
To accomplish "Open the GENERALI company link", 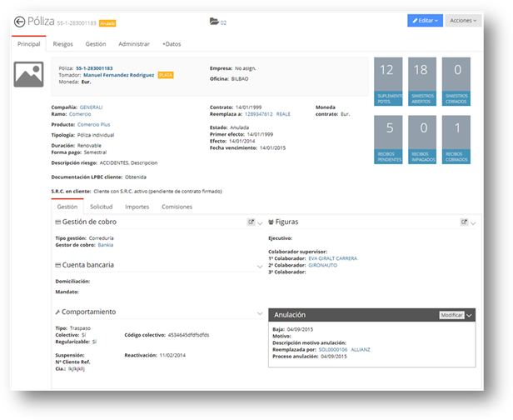I will [x=92, y=107].
